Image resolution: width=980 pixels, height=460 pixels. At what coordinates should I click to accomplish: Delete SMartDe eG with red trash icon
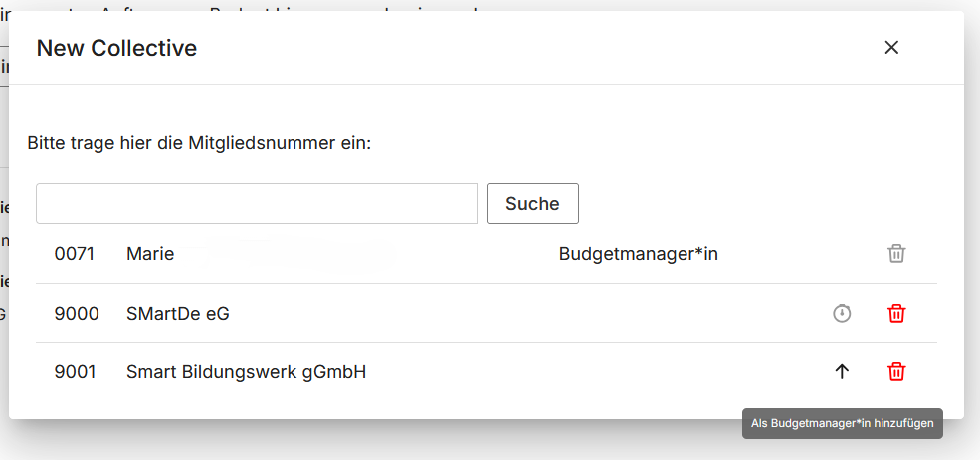coord(896,313)
